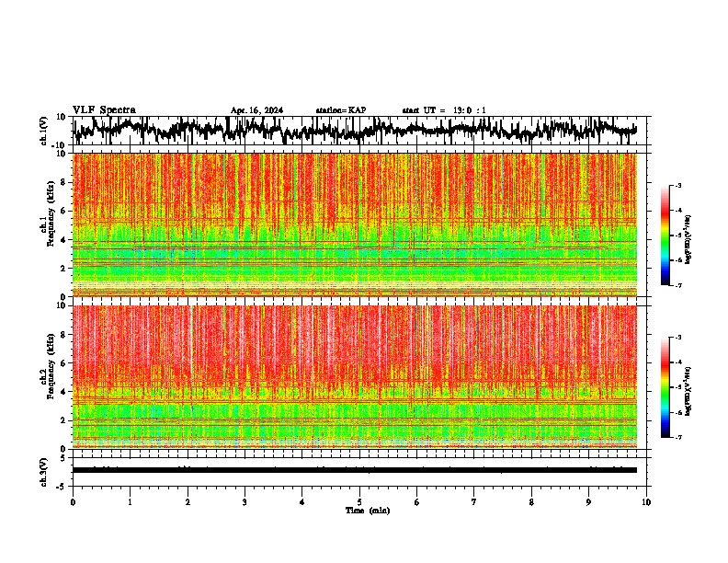
Task: Select the date label "Apr. 16, 2024"
Action: click(x=256, y=110)
